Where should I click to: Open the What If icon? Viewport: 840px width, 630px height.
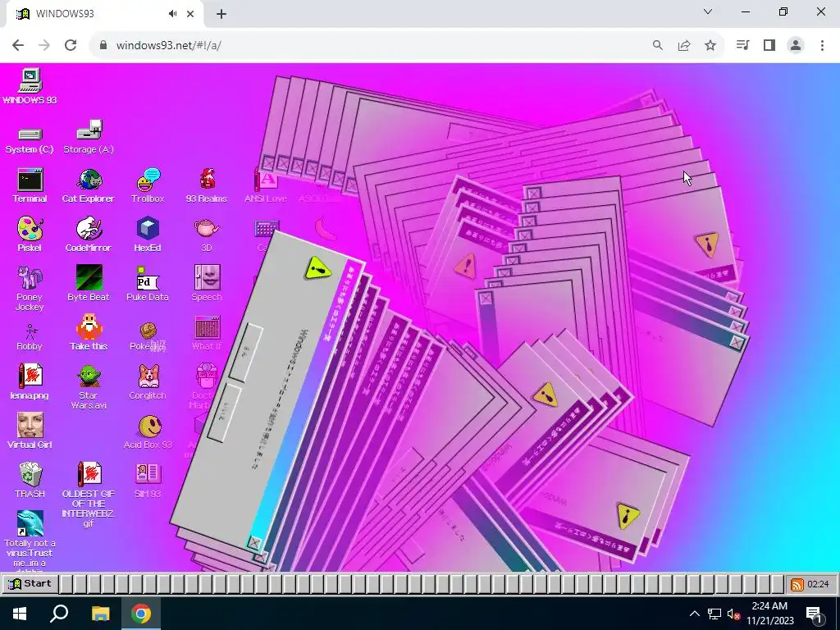(x=207, y=327)
